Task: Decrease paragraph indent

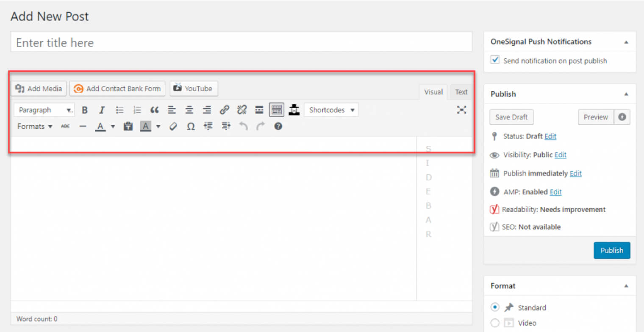Action: tap(208, 126)
